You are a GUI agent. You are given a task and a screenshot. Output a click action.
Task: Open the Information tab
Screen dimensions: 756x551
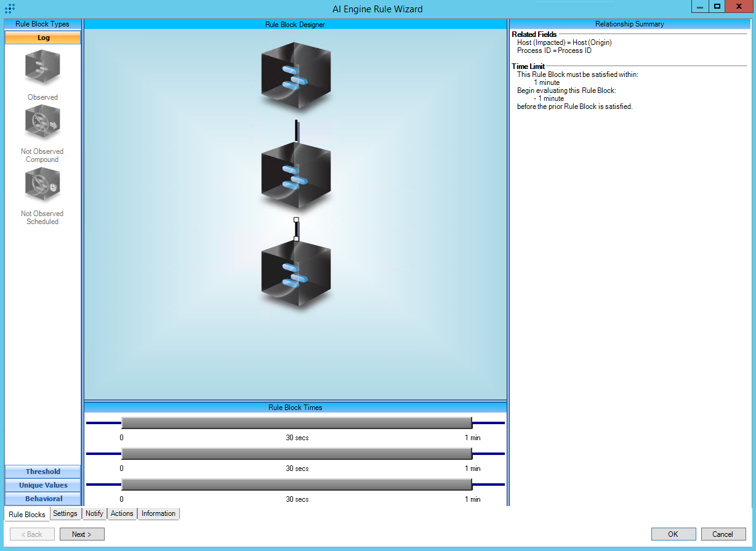point(158,513)
